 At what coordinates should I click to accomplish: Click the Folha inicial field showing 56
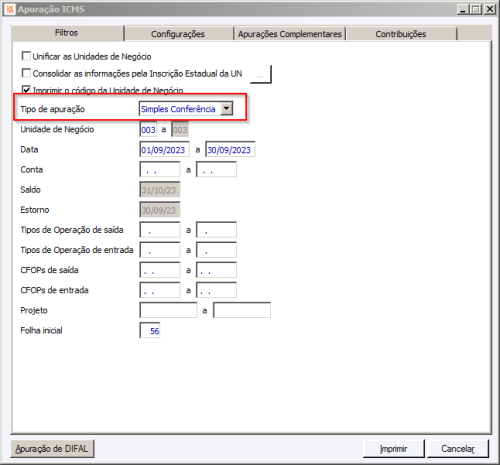[x=150, y=330]
